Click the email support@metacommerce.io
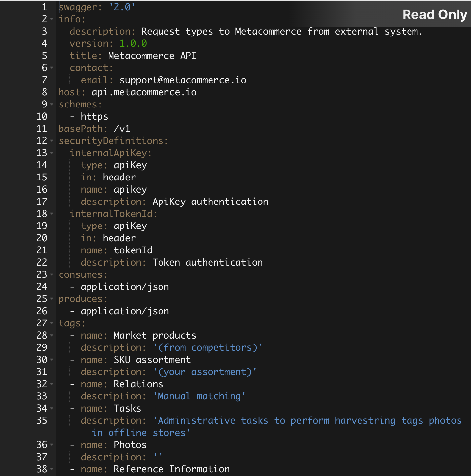This screenshot has width=471, height=476. pyautogui.click(x=183, y=80)
